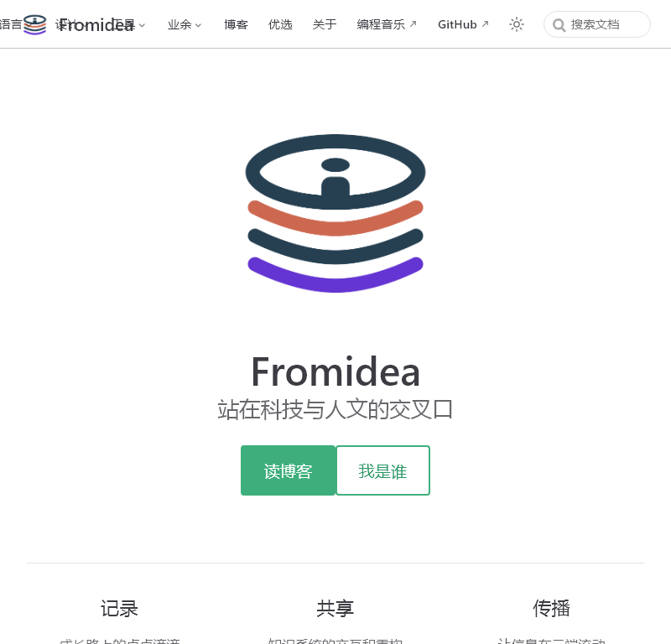Focus the 搜索文档 search field
This screenshot has width=671, height=644.
597,24
